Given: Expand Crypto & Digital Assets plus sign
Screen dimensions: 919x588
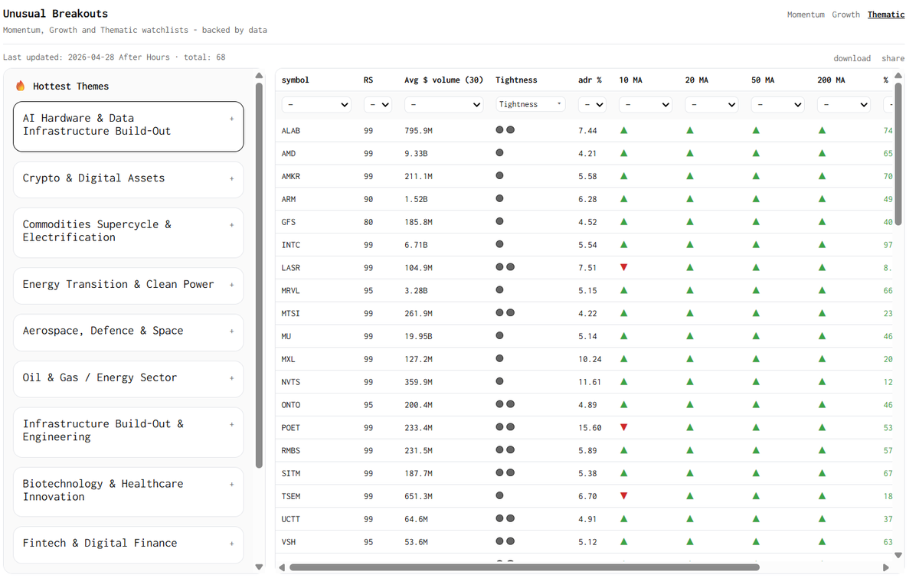Looking at the screenshot, I should (x=232, y=178).
